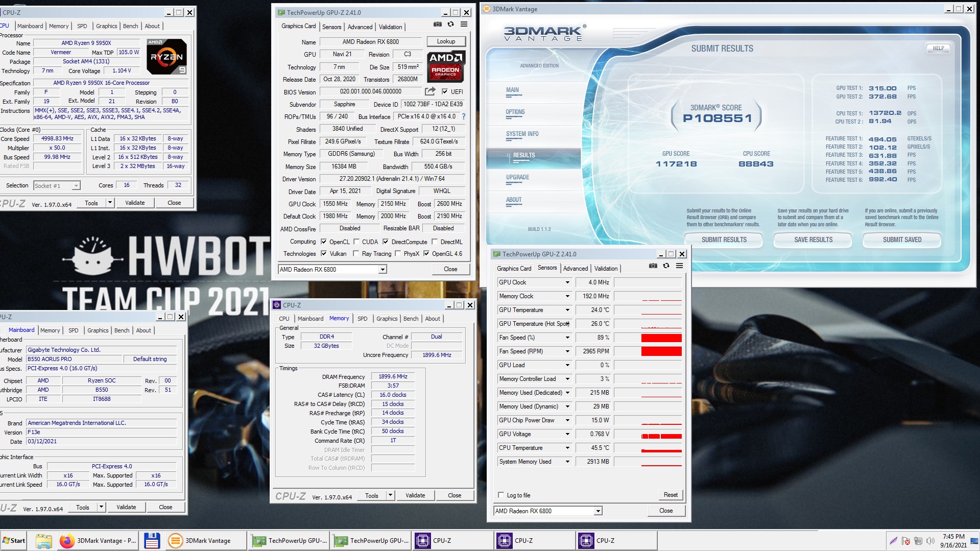Click the GPU Voltage sensor graph
The image size is (980, 551).
pos(648,434)
